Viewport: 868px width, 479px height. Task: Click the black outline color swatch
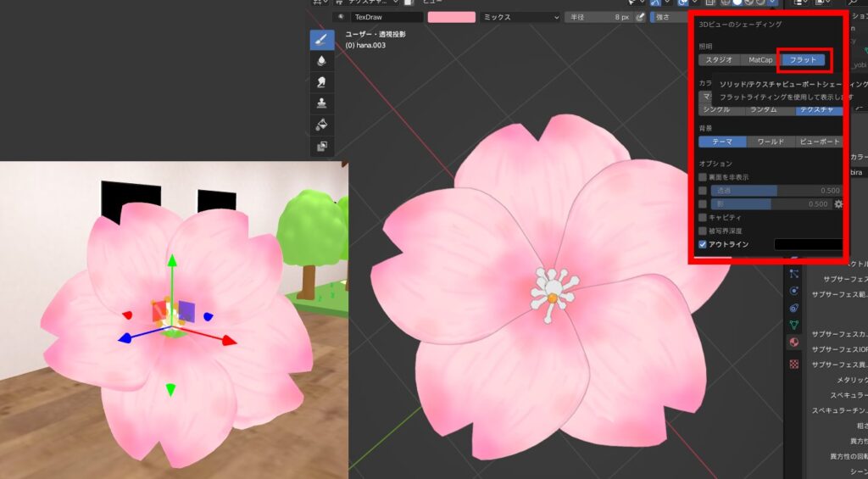click(x=808, y=244)
